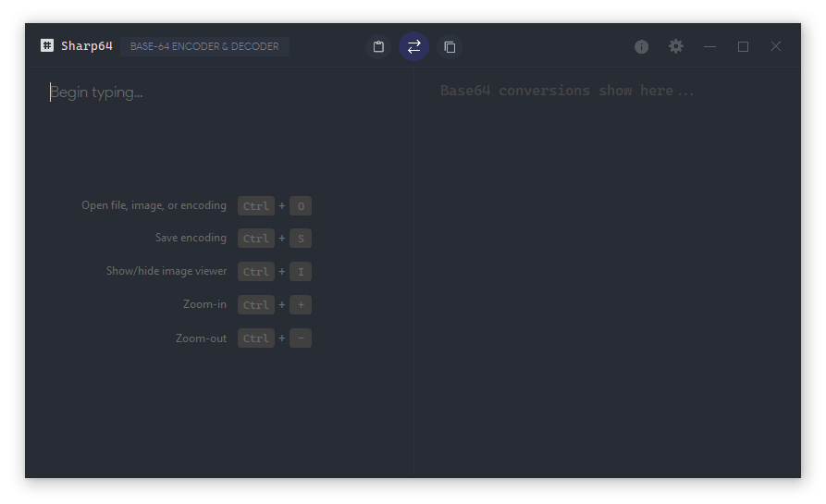Open the info/about icon
The width and height of the screenshot is (826, 504).
[641, 47]
